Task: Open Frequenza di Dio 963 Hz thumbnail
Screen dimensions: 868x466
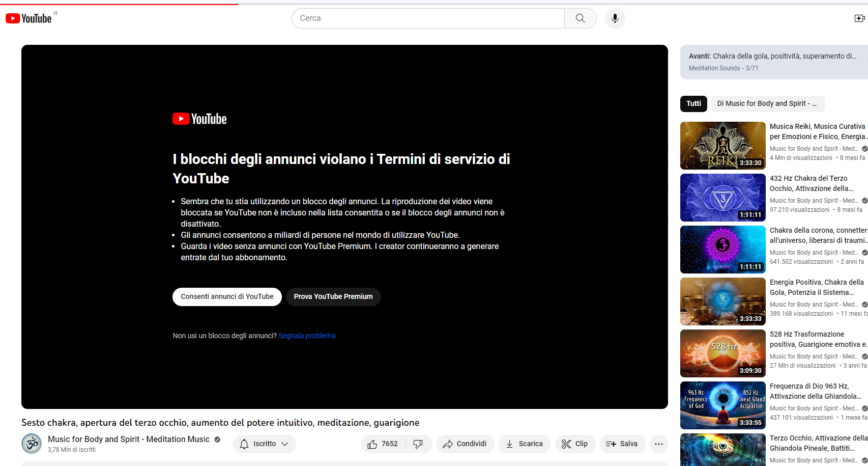Action: 723,405
